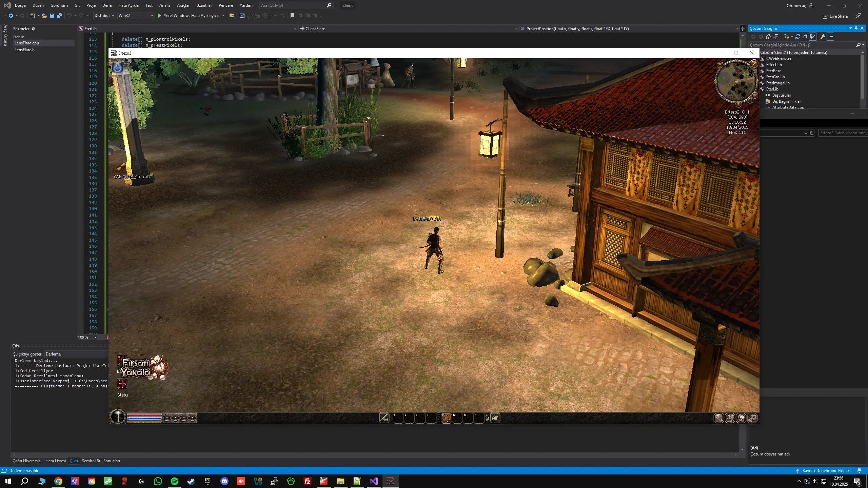Click the Save All icon
The image size is (868, 488).
click(x=59, y=16)
